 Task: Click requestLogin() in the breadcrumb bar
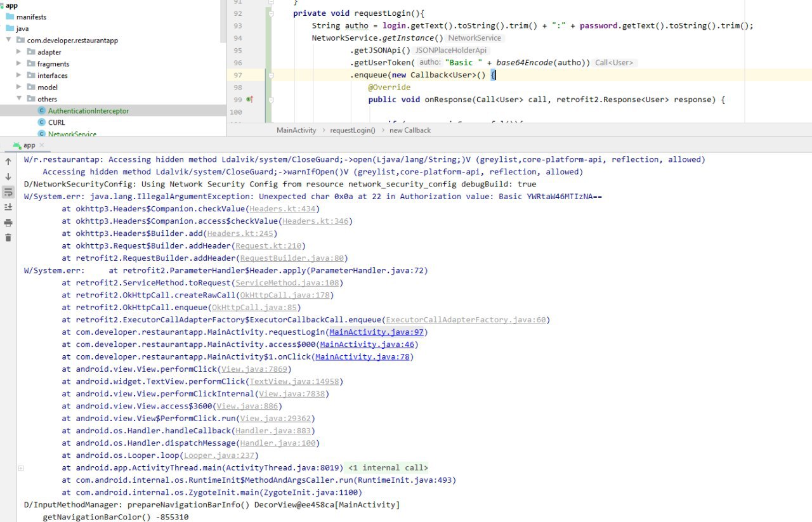pyautogui.click(x=352, y=130)
